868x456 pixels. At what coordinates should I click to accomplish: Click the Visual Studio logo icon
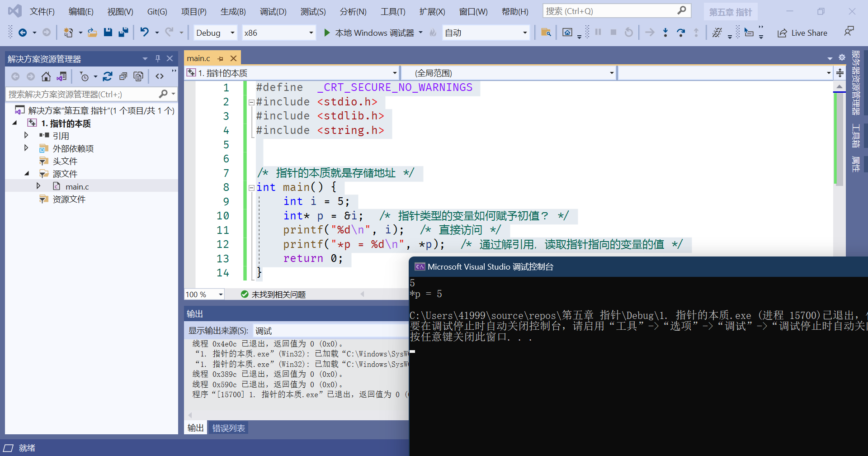[x=15, y=11]
